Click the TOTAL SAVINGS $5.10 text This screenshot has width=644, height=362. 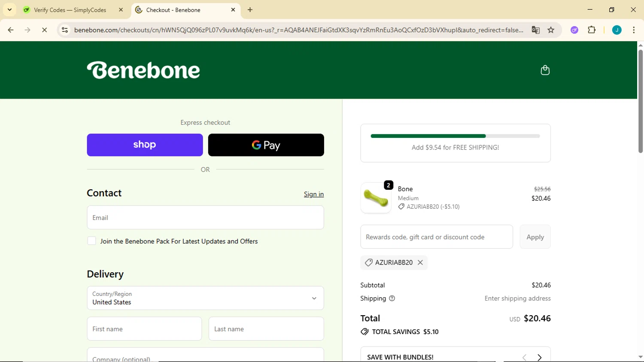point(405,332)
